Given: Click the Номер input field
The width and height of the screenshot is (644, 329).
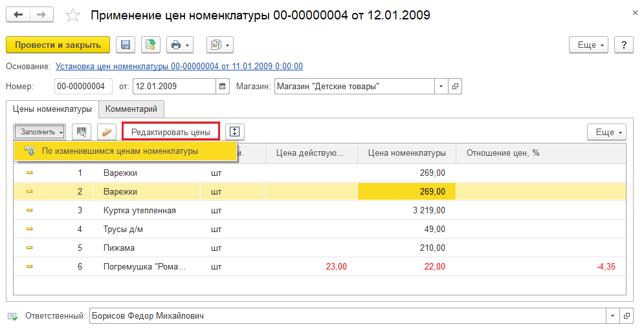Looking at the screenshot, I should [x=83, y=86].
